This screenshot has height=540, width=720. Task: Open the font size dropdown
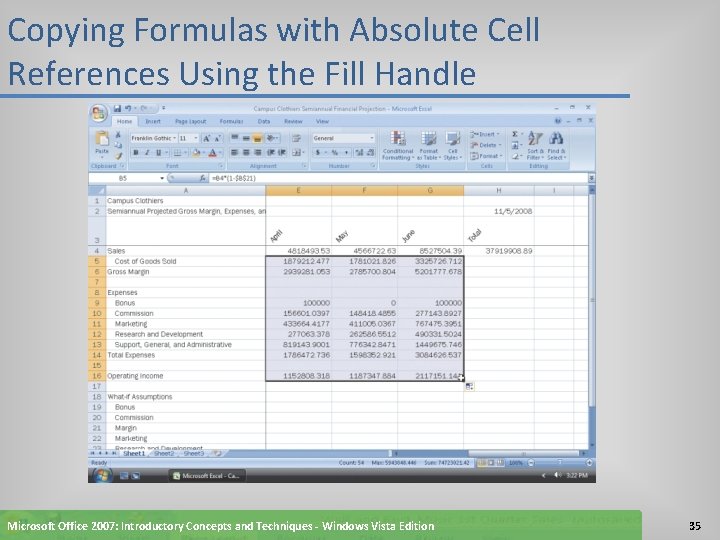tap(196, 138)
